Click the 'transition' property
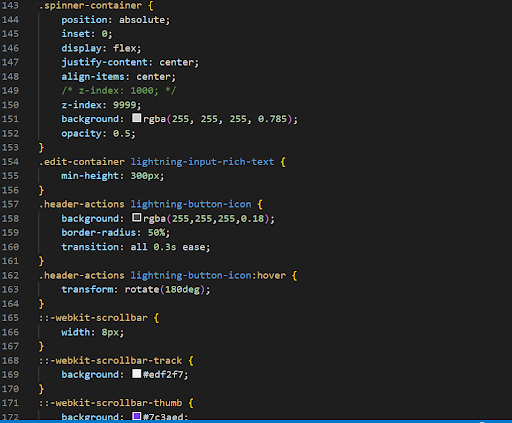 click(x=90, y=247)
